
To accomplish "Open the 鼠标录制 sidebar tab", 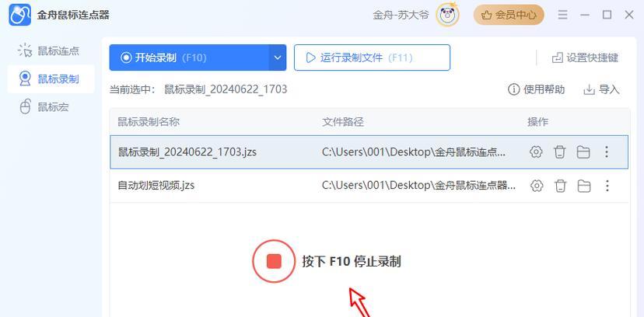I will tap(51, 78).
